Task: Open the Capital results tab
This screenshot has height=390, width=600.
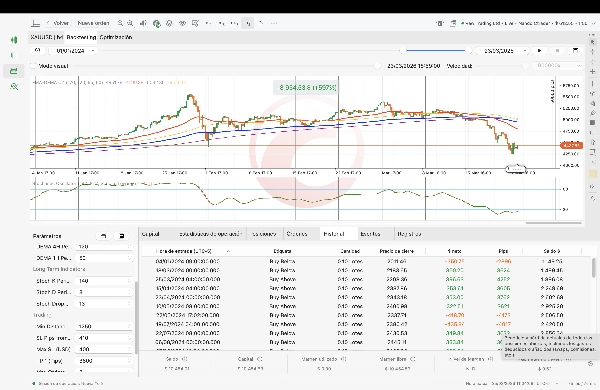Action: click(x=151, y=234)
